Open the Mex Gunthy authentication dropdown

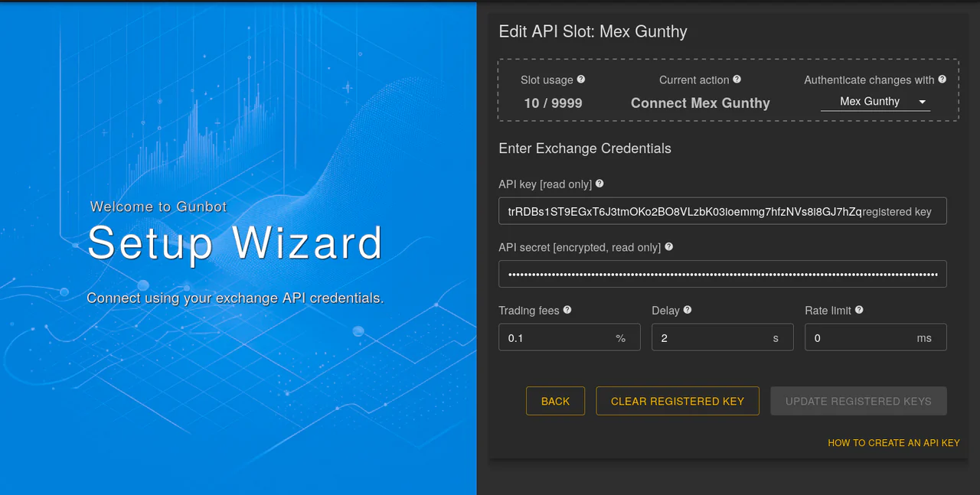pyautogui.click(x=875, y=102)
